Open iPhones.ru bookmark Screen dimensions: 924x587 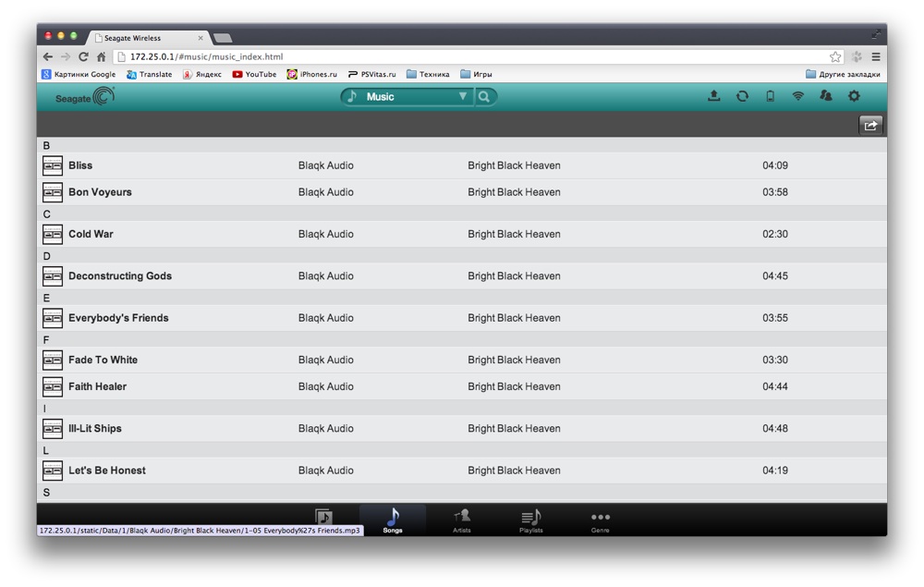point(311,74)
